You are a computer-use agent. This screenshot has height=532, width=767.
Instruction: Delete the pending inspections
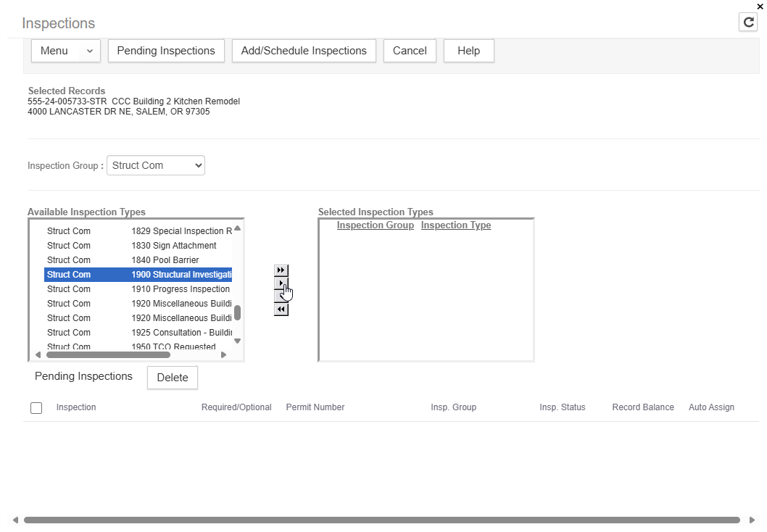[x=173, y=378]
